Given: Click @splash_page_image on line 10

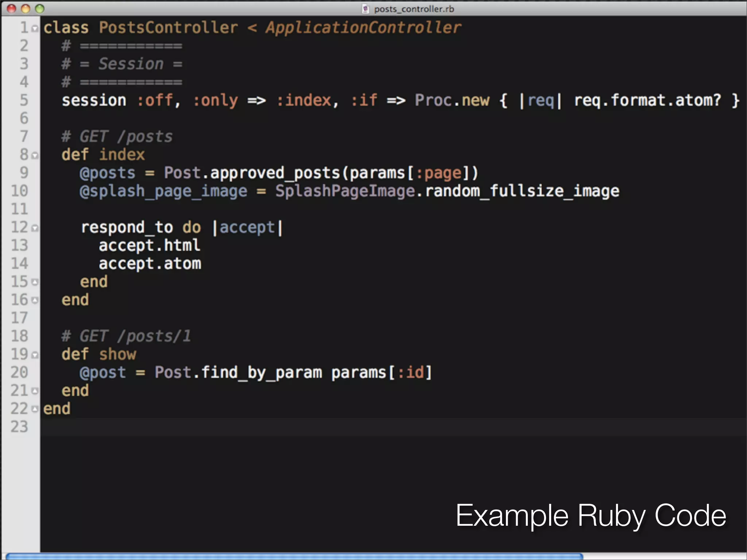Looking at the screenshot, I should [163, 192].
